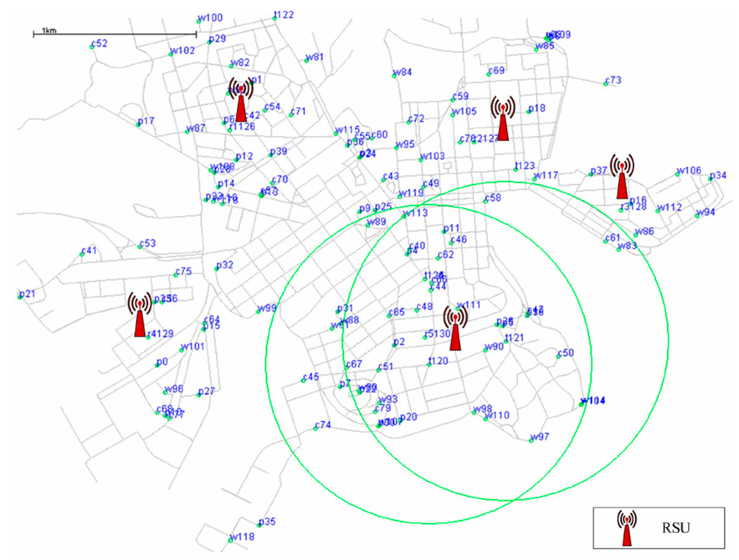Click the w97 node marker
The height and width of the screenshot is (560, 739).
pos(531,441)
